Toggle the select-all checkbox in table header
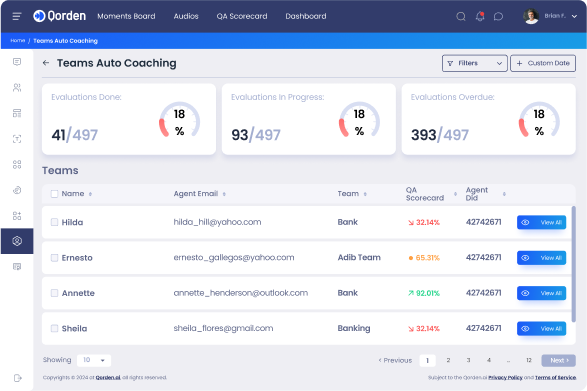This screenshot has height=391, width=587. (x=54, y=194)
